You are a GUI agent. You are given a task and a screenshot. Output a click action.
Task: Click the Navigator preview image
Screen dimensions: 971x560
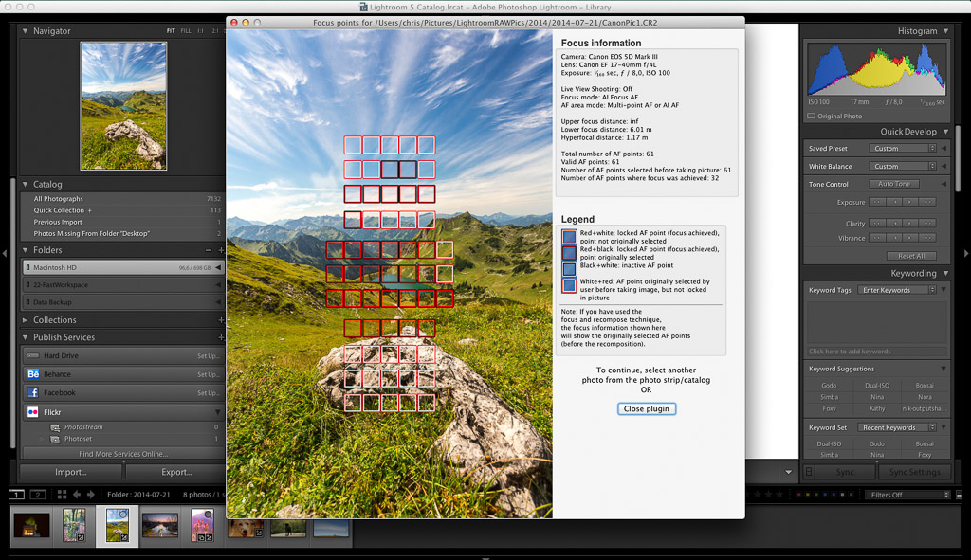123,106
